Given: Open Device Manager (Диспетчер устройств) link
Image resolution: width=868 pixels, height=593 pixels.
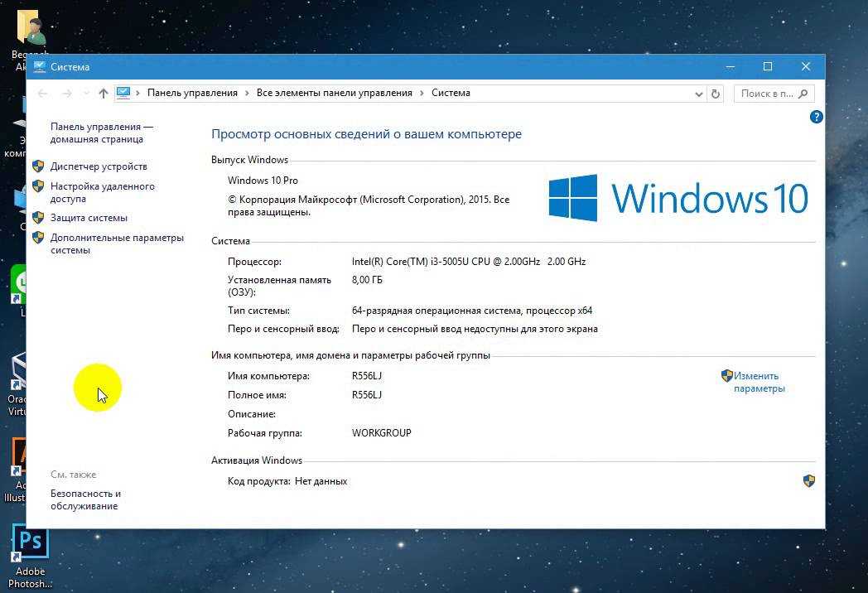Looking at the screenshot, I should pyautogui.click(x=99, y=166).
